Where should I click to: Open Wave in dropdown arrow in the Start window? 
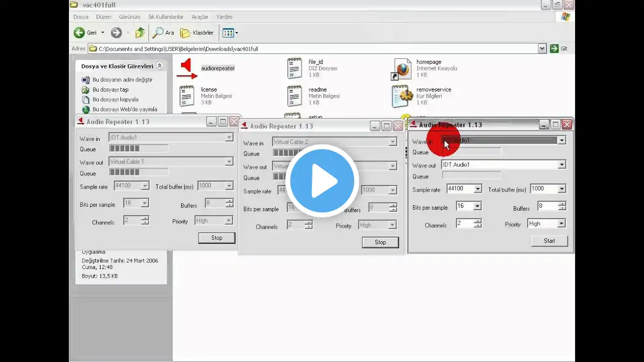tap(561, 140)
